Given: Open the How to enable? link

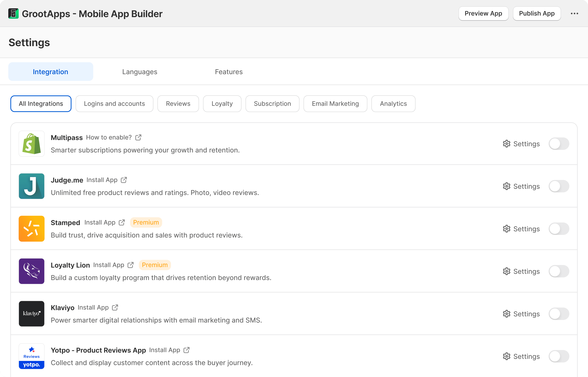Looking at the screenshot, I should click(109, 137).
